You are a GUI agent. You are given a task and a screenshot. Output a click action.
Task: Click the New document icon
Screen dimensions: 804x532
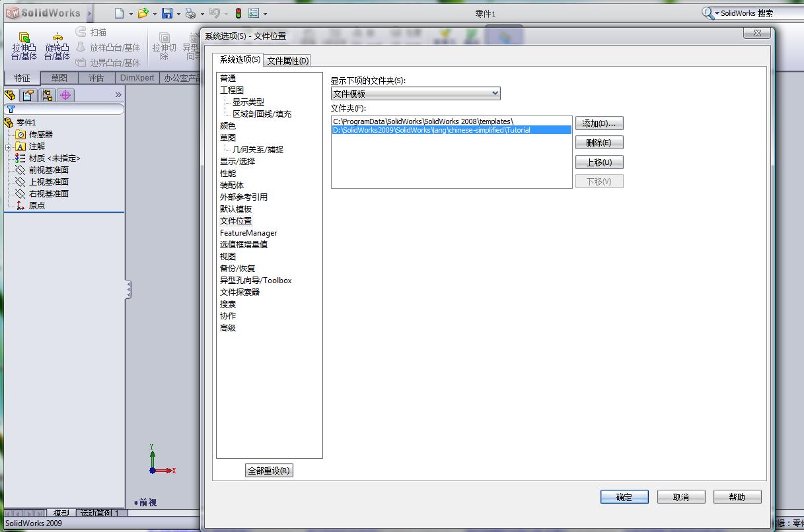[x=119, y=13]
